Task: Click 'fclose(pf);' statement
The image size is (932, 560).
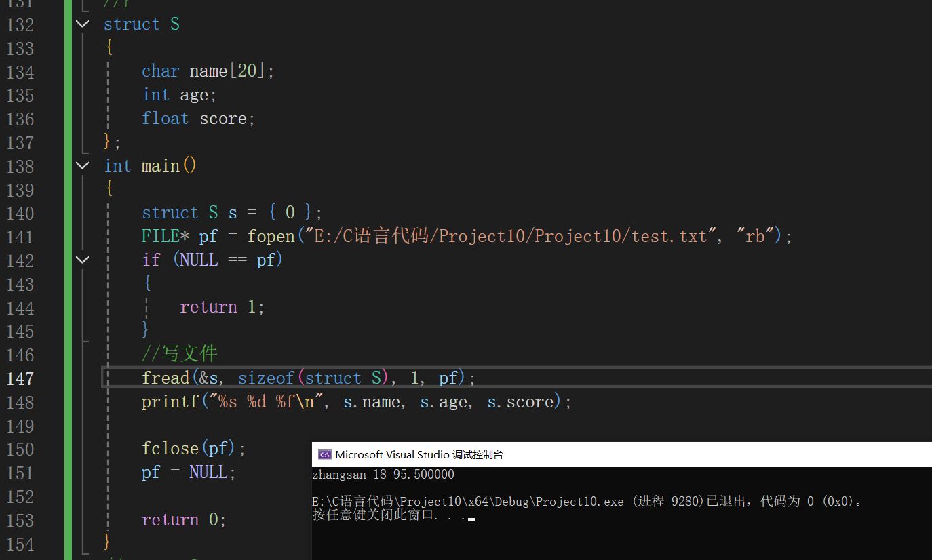Action: tap(194, 449)
